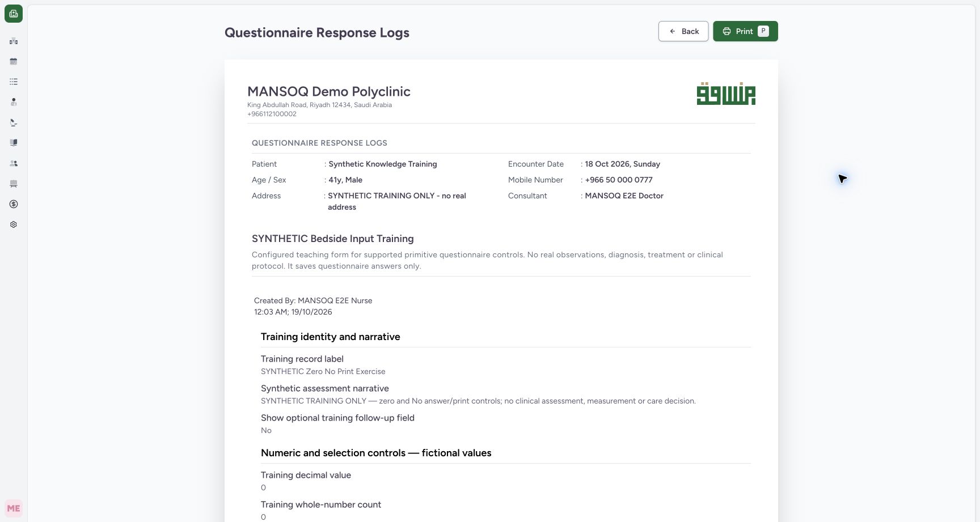Open the users group sidebar icon

tap(14, 163)
